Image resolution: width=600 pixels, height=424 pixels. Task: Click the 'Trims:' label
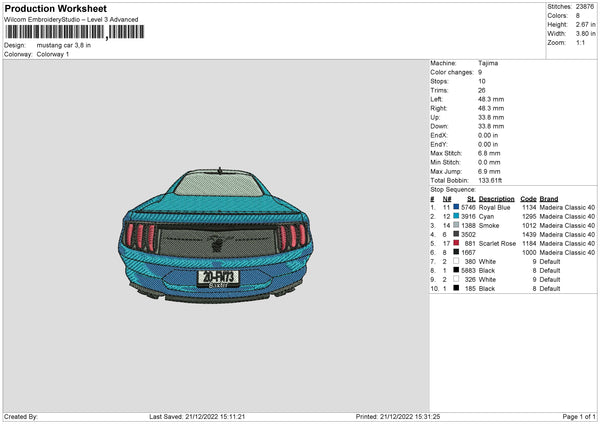[439, 90]
